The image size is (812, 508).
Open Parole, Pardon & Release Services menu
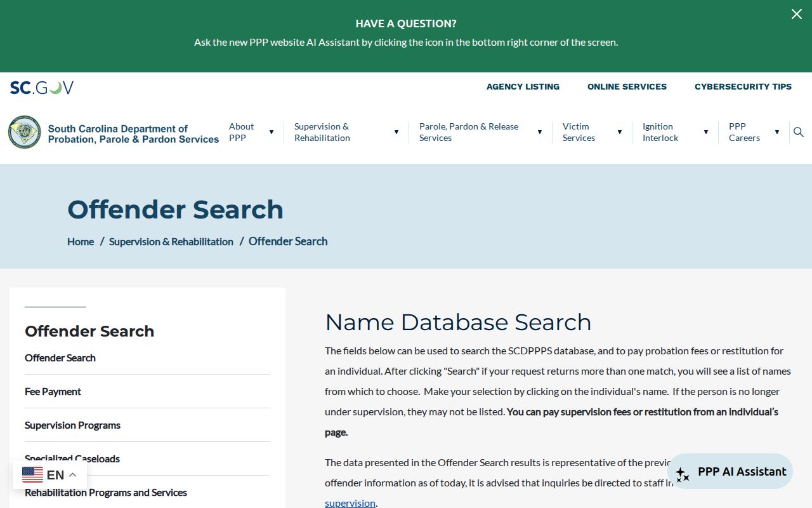click(x=469, y=132)
